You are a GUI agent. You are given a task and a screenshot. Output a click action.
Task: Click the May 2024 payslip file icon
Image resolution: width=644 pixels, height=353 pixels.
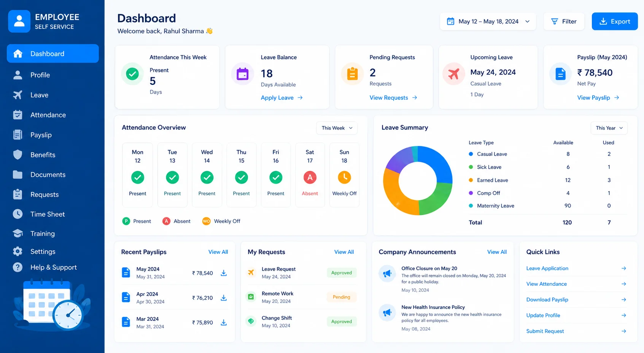[126, 272]
